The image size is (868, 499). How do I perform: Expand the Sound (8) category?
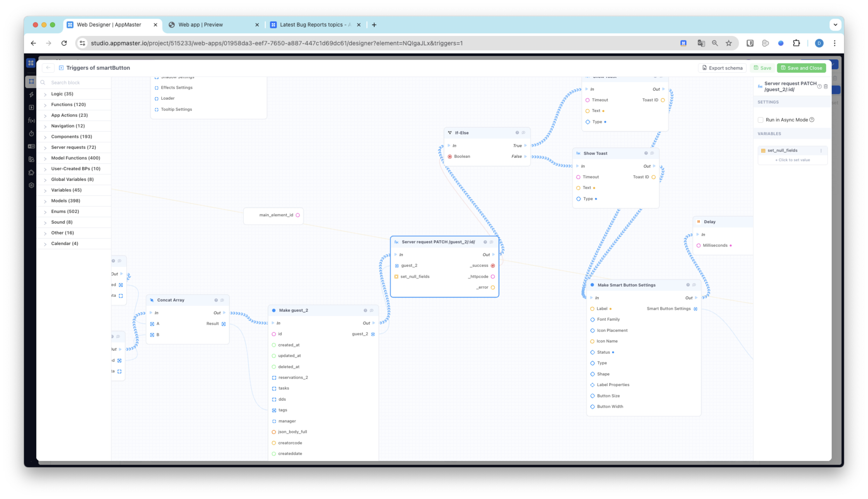[x=74, y=222]
